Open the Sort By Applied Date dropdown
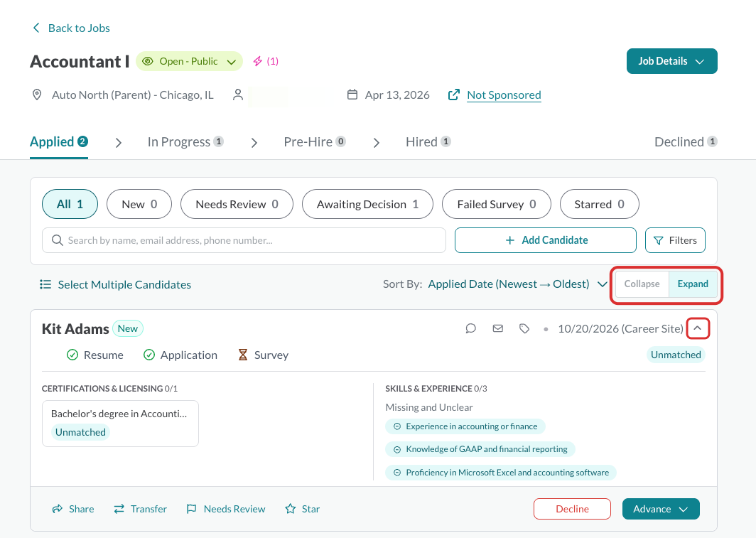756x538 pixels. 517,284
